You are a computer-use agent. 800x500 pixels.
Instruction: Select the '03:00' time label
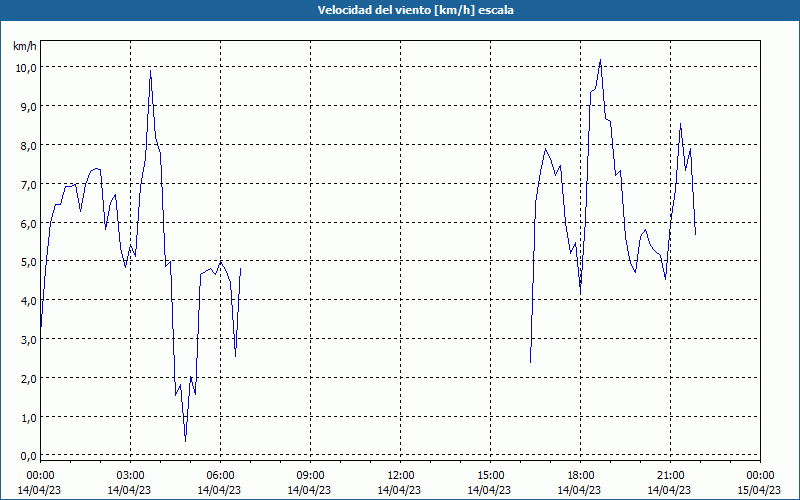[130, 476]
